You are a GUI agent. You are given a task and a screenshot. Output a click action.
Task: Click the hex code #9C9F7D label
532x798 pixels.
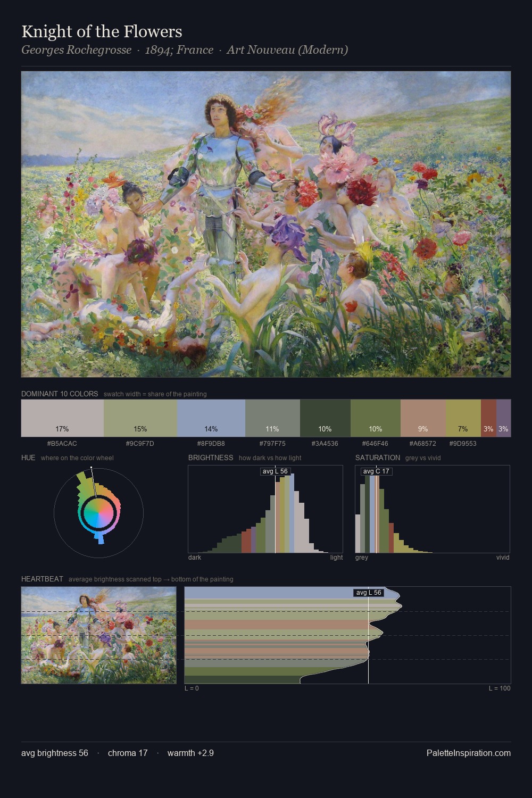[x=140, y=443]
